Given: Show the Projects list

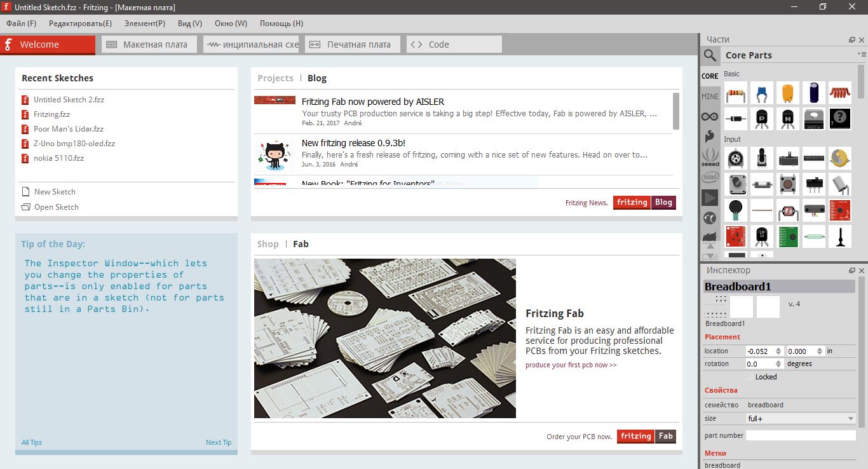Looking at the screenshot, I should [x=275, y=78].
